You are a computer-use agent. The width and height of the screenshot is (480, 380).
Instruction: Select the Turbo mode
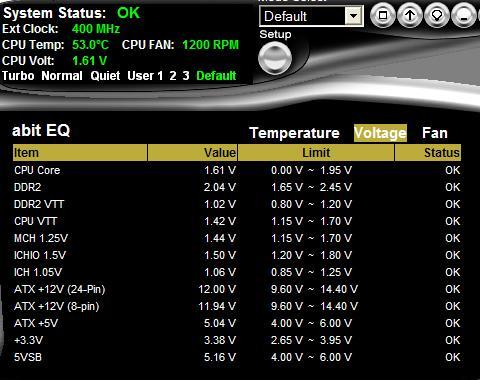[18, 76]
